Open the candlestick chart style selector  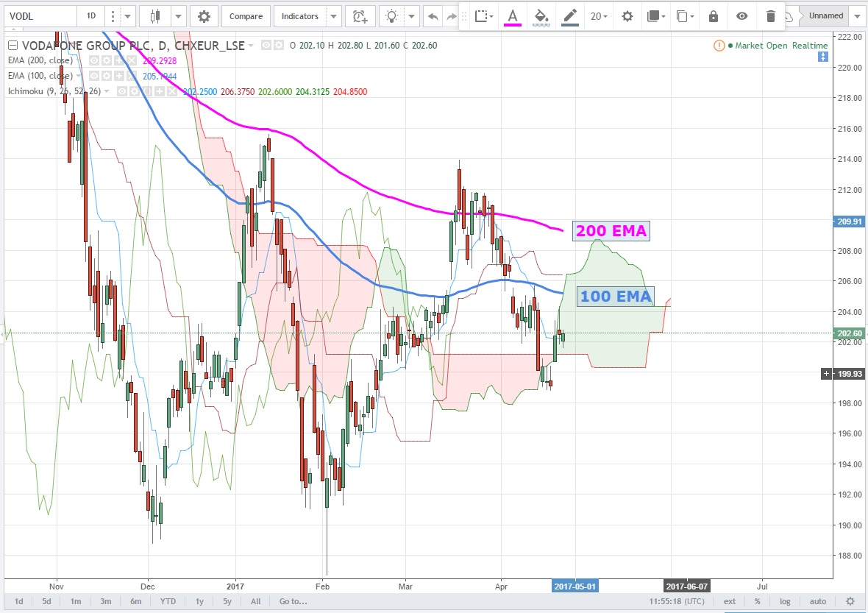155,17
